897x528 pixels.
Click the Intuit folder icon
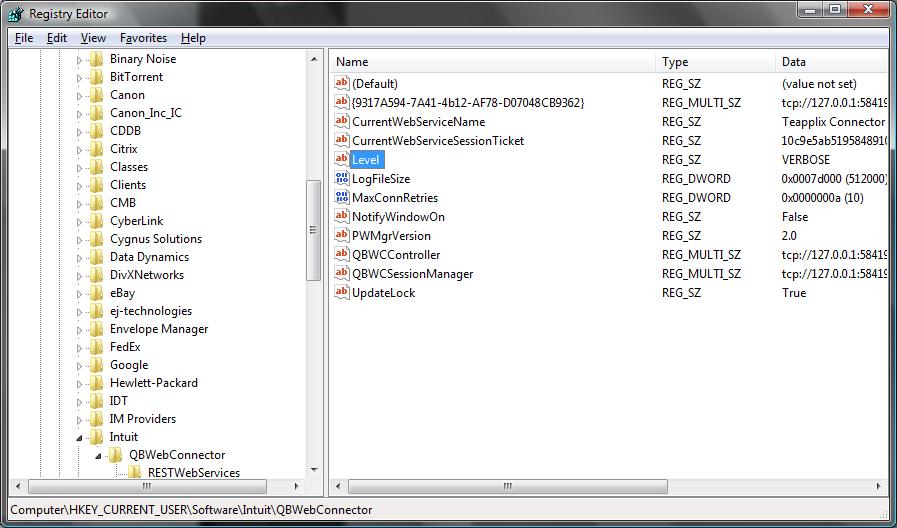tap(97, 437)
